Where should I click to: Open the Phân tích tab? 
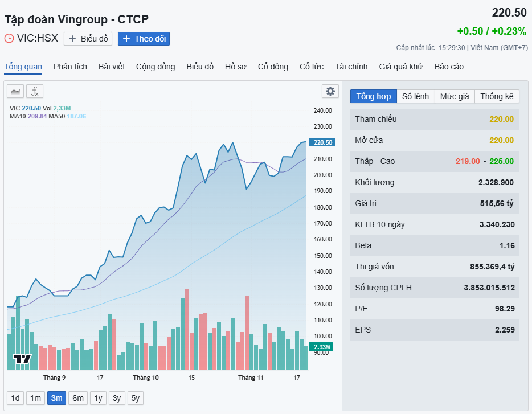pyautogui.click(x=70, y=67)
